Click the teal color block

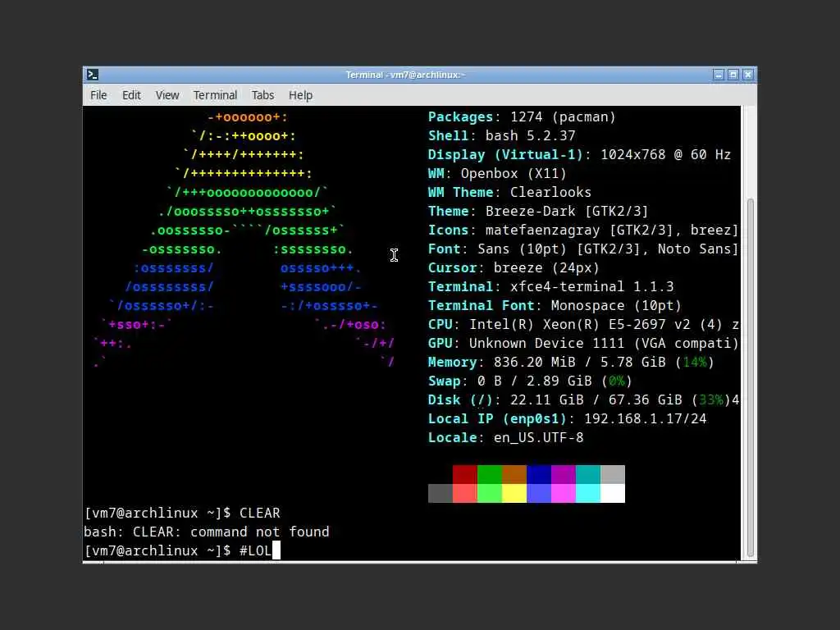[588, 475]
